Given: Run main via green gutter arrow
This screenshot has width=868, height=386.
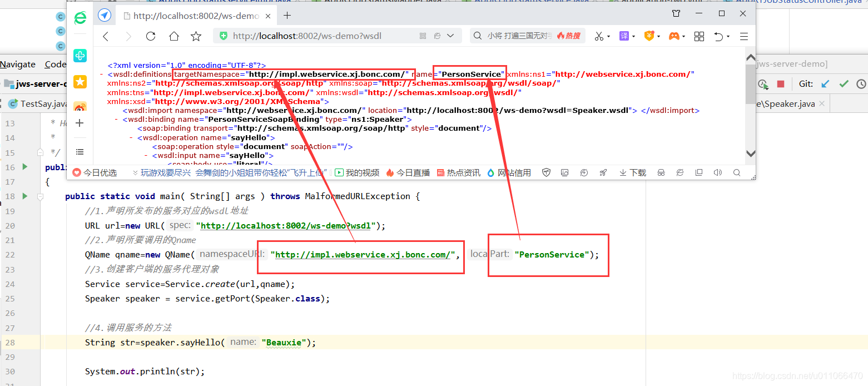Looking at the screenshot, I should click(x=24, y=196).
